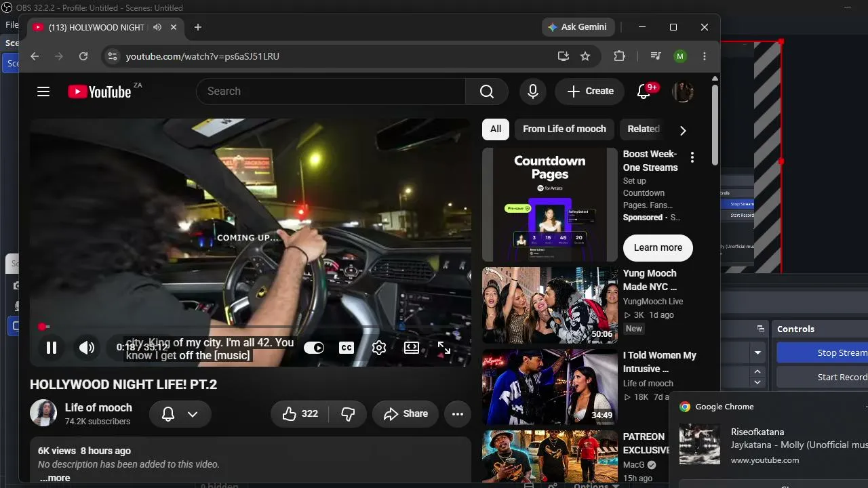Click the YouTube search magnifier button

tap(487, 91)
